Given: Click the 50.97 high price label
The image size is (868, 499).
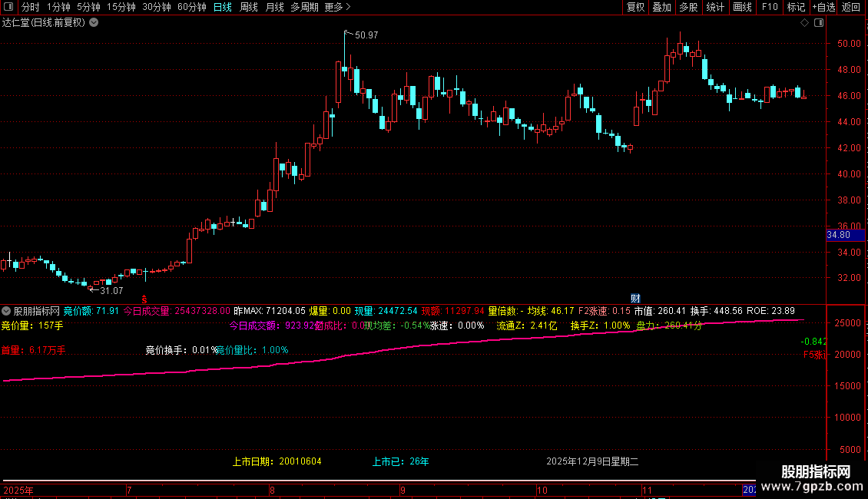Looking at the screenshot, I should point(366,35).
